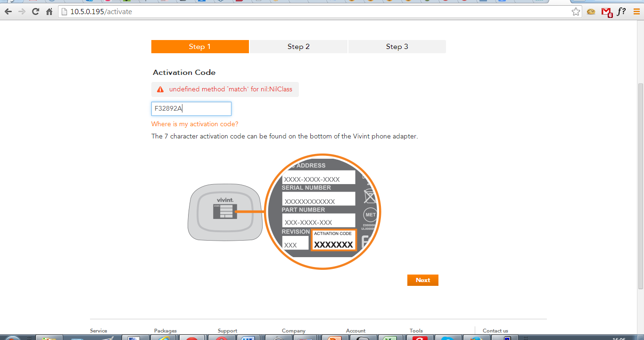
Task: Click the browser back arrow
Action: click(8, 12)
